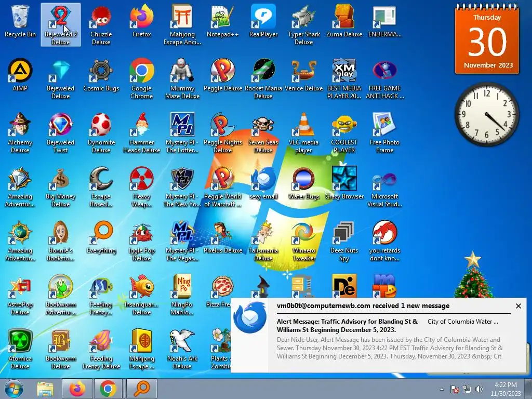This screenshot has width=532, height=399.
Task: Switch to Firefox in the taskbar
Action: (x=77, y=389)
